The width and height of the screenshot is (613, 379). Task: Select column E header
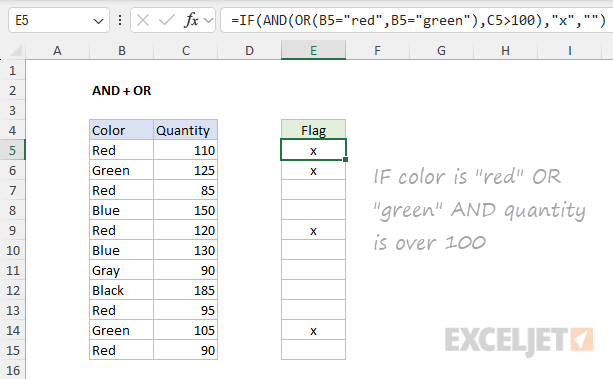click(x=314, y=50)
